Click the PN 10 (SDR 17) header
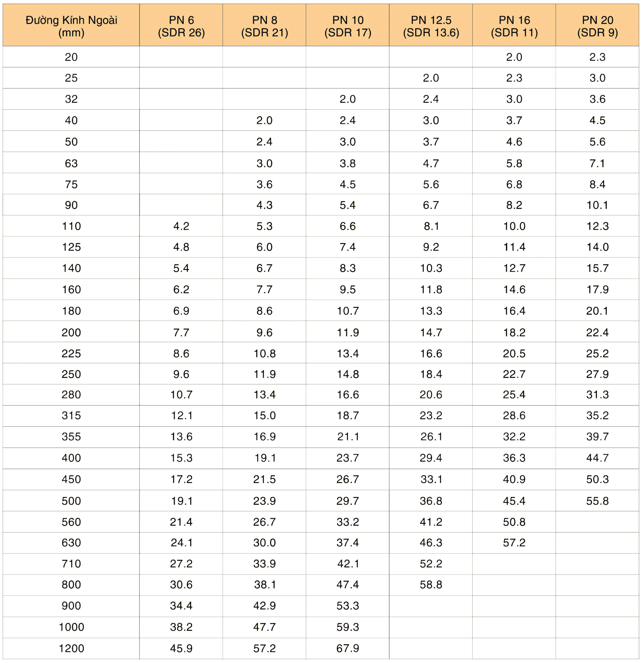Image resolution: width=644 pixels, height=663 pixels. [x=348, y=26]
